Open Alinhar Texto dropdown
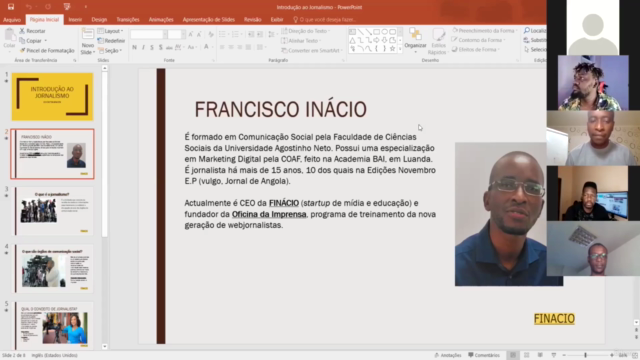The width and height of the screenshot is (640, 360). pyautogui.click(x=301, y=41)
